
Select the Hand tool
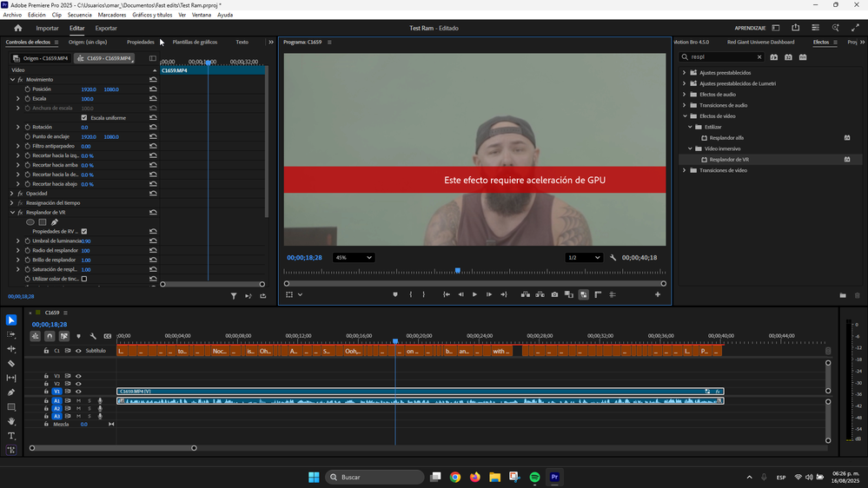[11, 422]
